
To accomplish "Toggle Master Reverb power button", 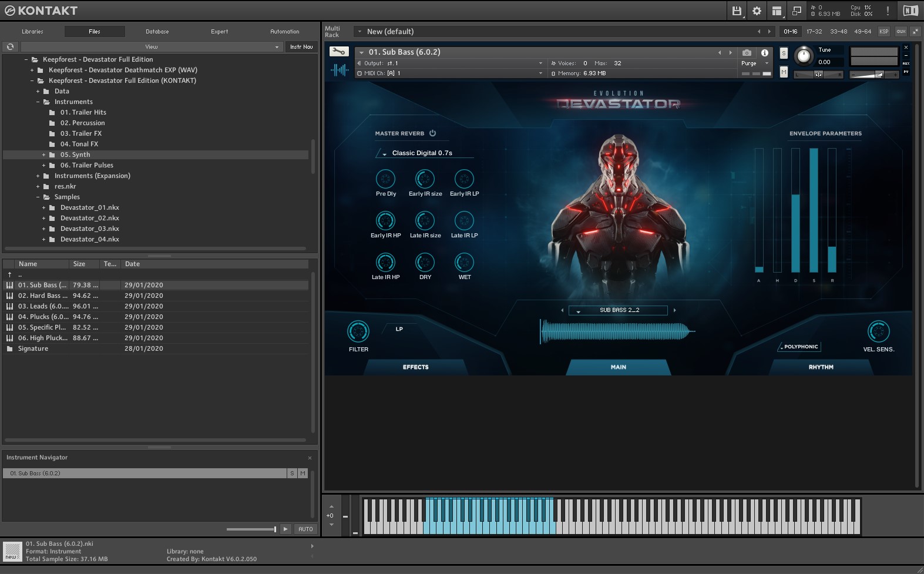I will click(x=432, y=133).
